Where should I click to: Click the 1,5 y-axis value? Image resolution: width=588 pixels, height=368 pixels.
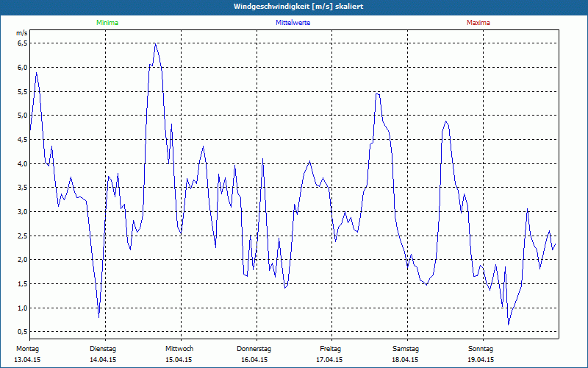click(23, 283)
